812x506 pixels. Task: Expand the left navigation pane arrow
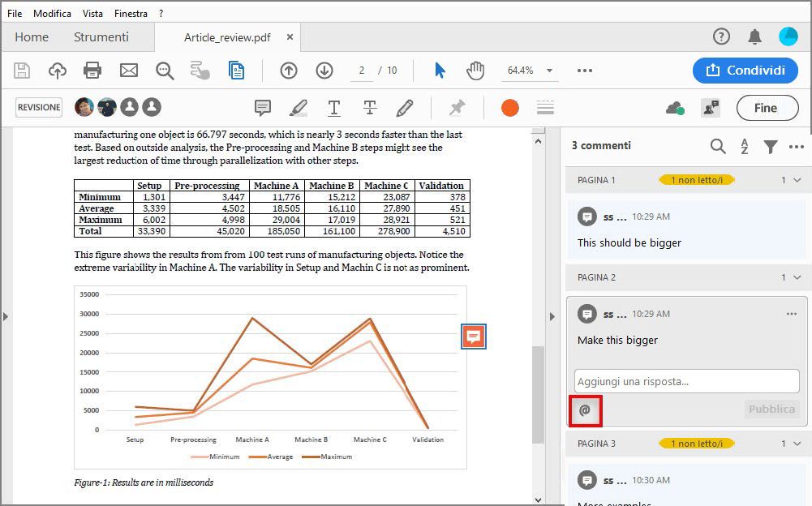6,316
